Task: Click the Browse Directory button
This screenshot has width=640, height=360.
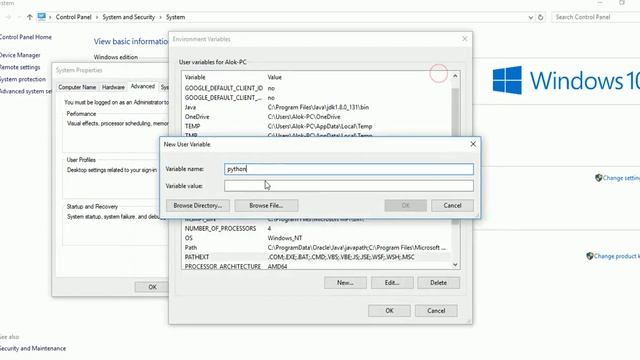Action: coord(198,206)
